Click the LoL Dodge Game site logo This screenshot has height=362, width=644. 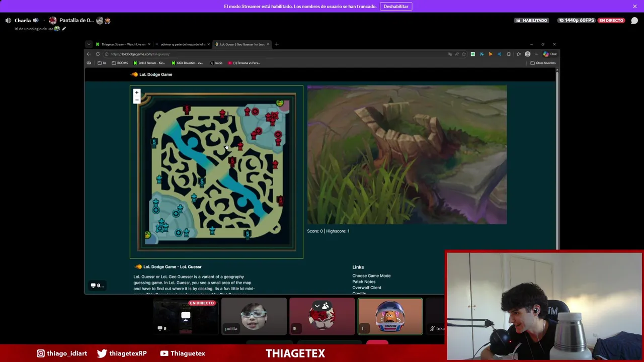[x=151, y=74]
